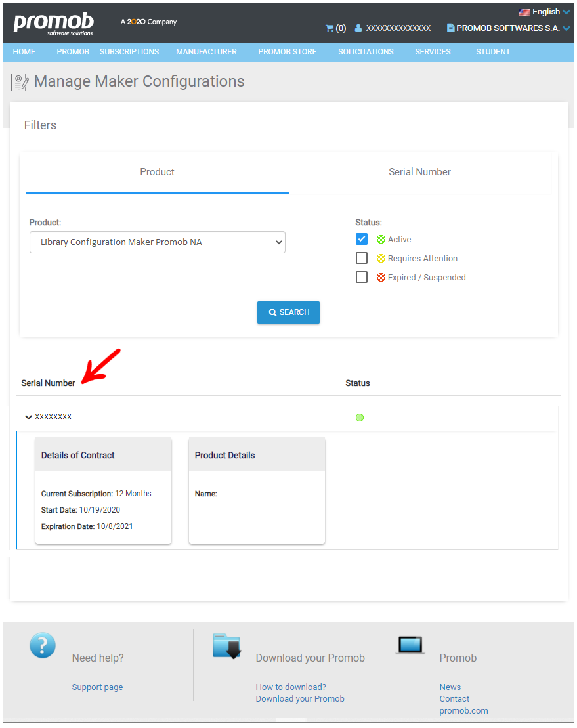Click the yellow Requires Attention legend icon
Screen dimensions: 577x728
click(381, 259)
